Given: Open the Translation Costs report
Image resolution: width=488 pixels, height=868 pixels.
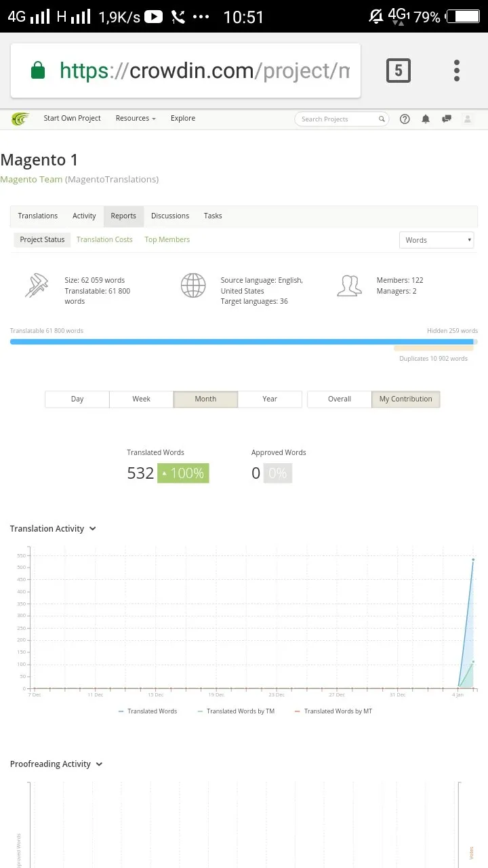Looking at the screenshot, I should (x=104, y=239).
